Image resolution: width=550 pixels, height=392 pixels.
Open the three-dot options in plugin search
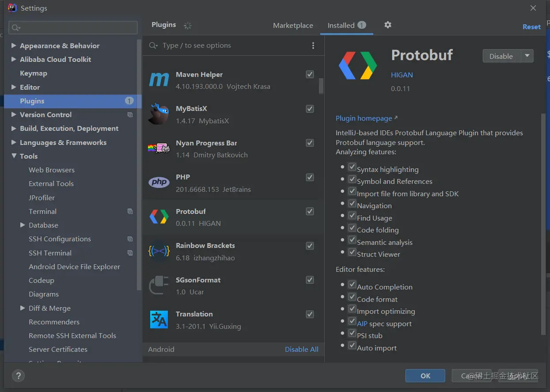pos(313,46)
